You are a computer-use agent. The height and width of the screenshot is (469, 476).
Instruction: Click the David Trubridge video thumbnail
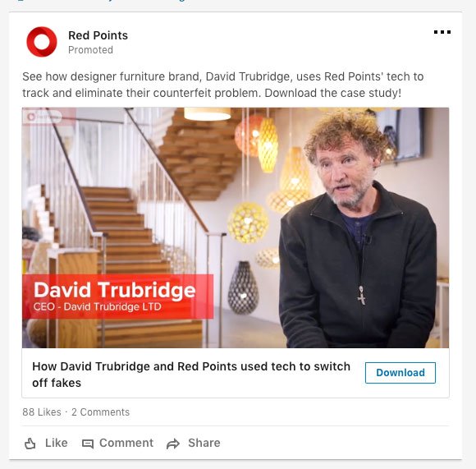(x=236, y=228)
